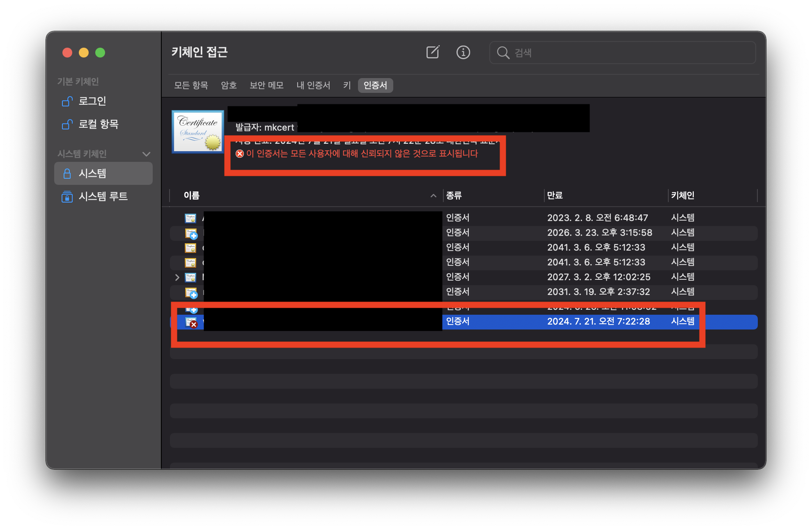This screenshot has height=530, width=812.
Task: Click the compose new keychain item icon
Action: click(433, 52)
